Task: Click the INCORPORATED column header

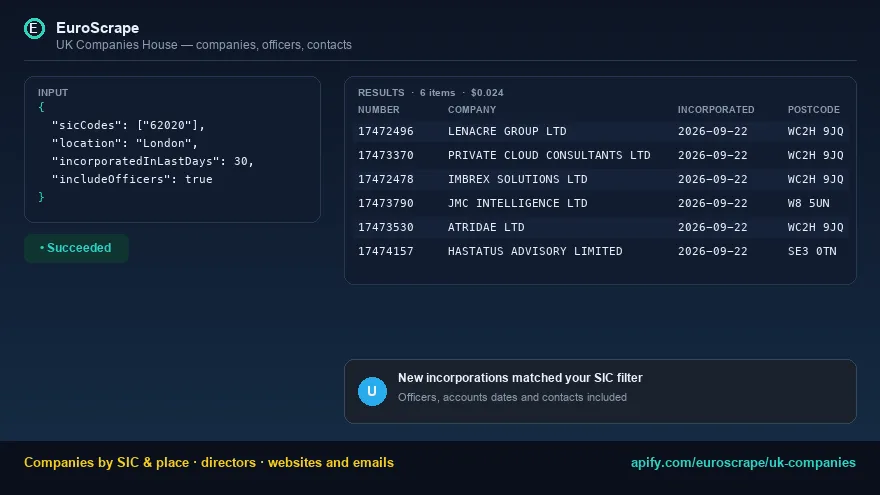Action: pyautogui.click(x=716, y=110)
